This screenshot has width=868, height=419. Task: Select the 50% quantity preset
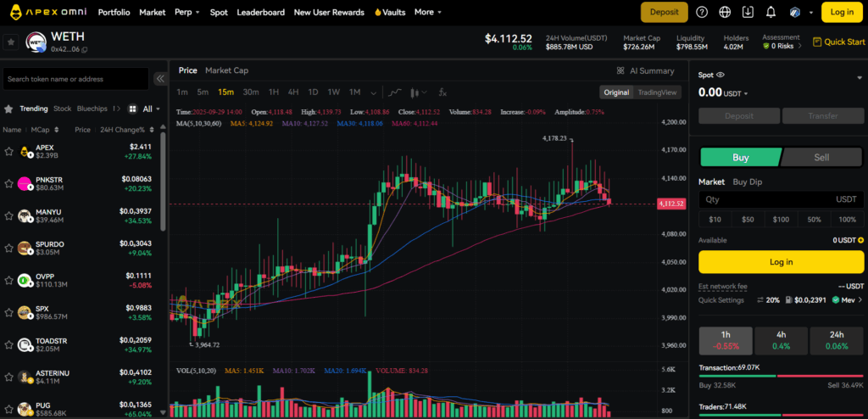(x=814, y=220)
